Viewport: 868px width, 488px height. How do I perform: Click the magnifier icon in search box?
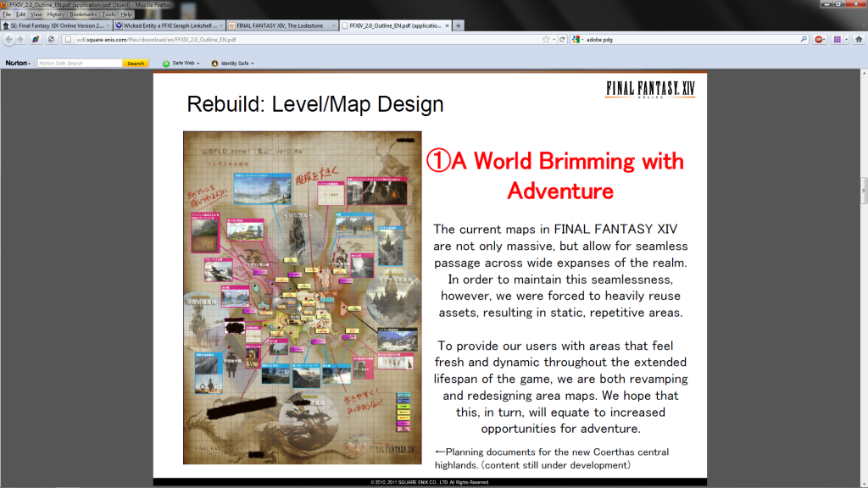[x=803, y=39]
